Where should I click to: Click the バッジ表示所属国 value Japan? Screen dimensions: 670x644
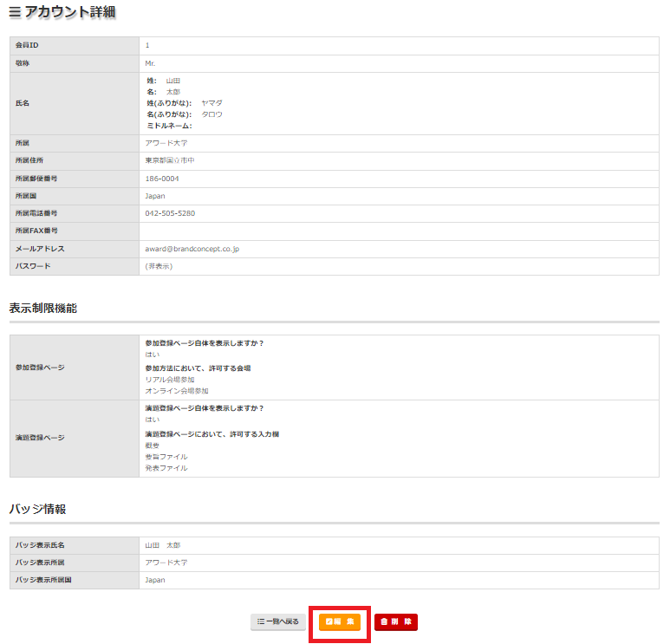pos(154,580)
